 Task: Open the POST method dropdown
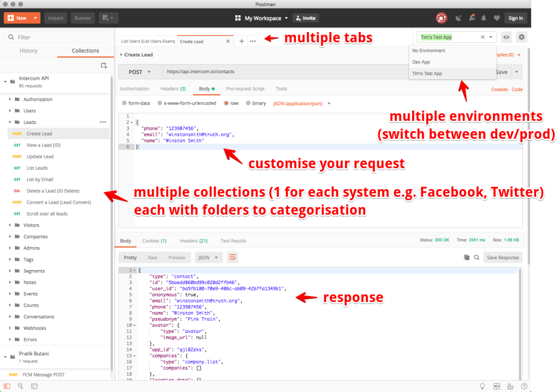[140, 72]
